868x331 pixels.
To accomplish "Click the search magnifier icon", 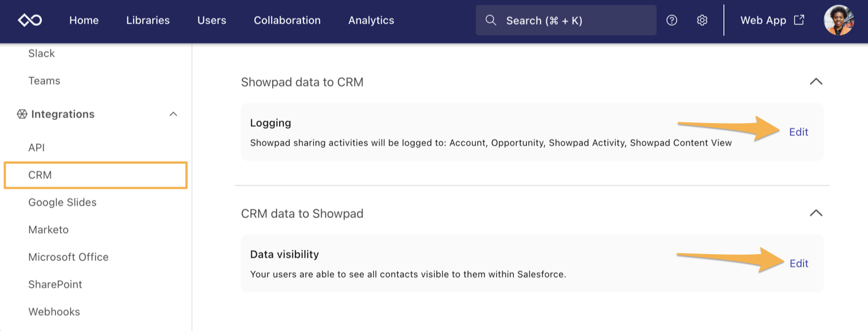I will click(x=491, y=20).
